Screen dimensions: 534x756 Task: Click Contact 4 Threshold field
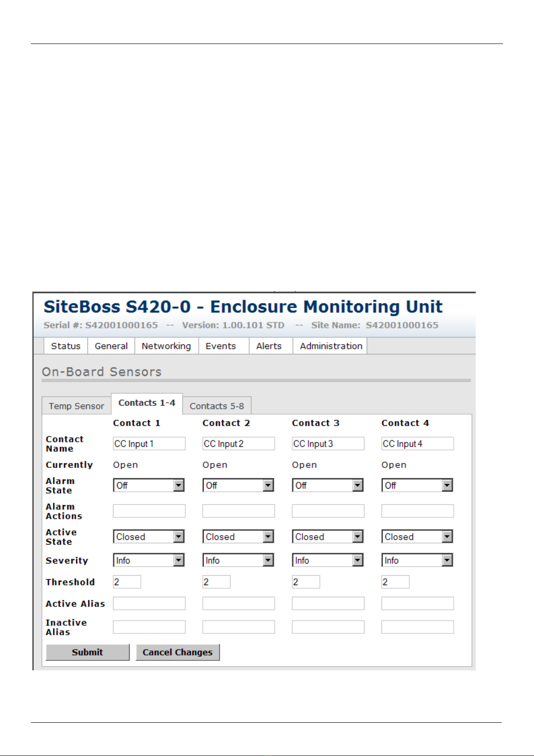[x=395, y=582]
